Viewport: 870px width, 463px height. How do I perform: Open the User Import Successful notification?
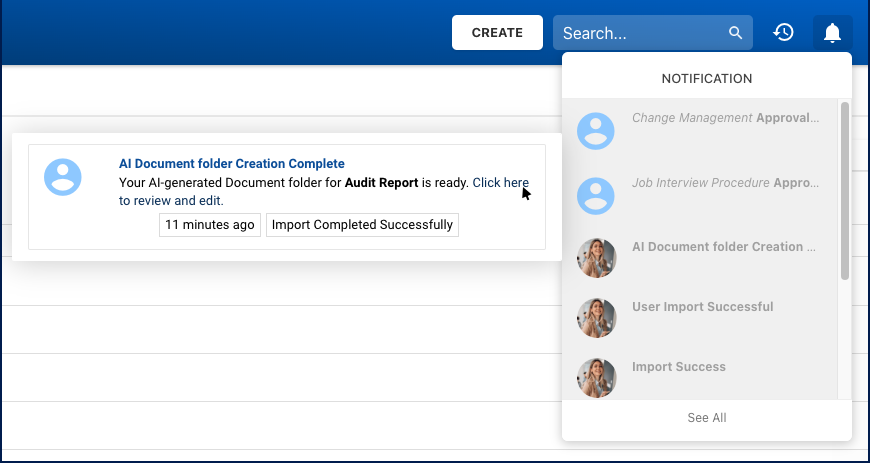click(702, 307)
